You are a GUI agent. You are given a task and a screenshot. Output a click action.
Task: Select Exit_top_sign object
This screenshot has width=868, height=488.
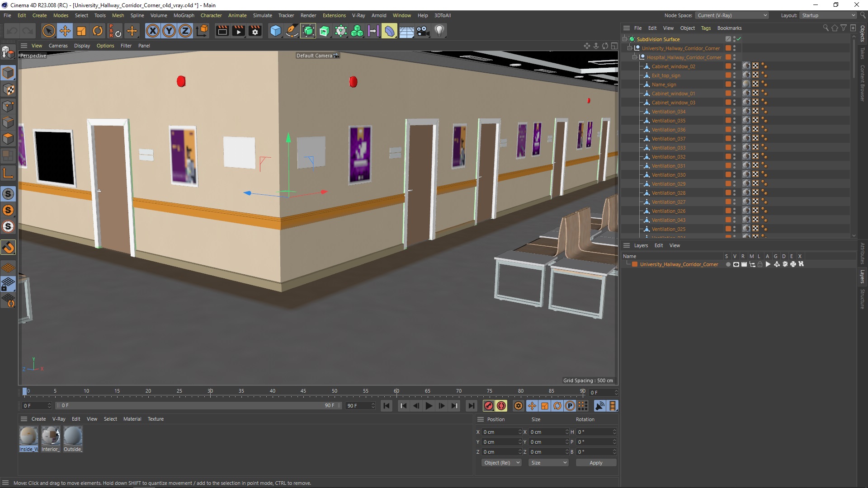[x=665, y=75]
